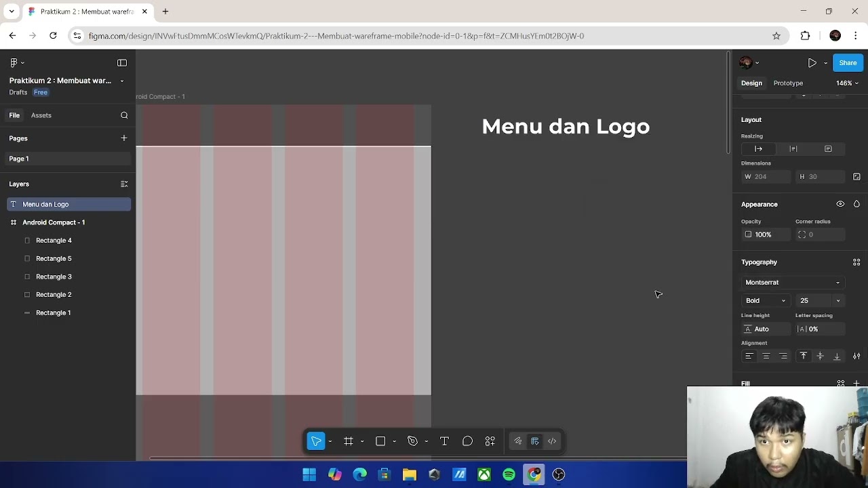This screenshot has width=868, height=488.
Task: Select the Text tool
Action: coord(444,441)
